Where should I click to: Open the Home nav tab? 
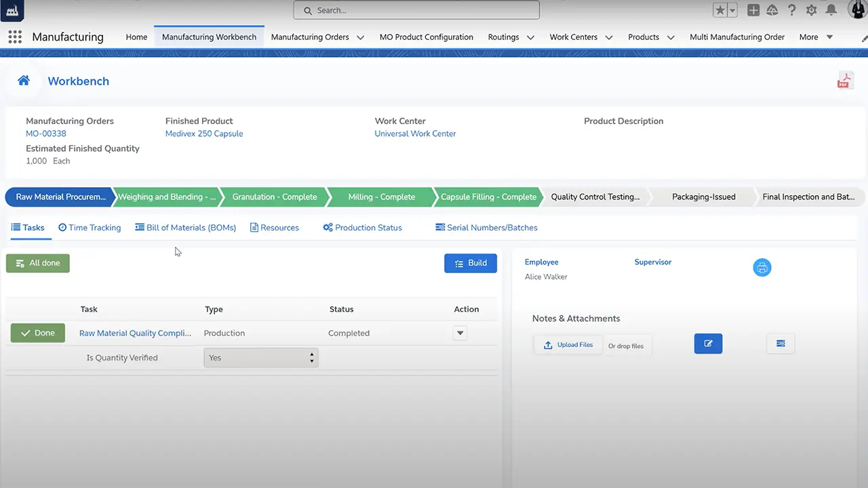pos(136,37)
